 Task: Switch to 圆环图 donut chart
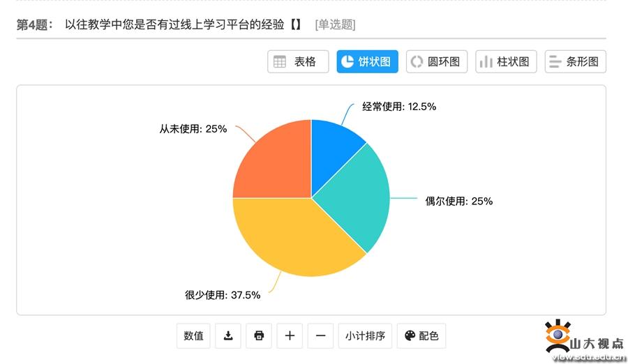coord(437,61)
